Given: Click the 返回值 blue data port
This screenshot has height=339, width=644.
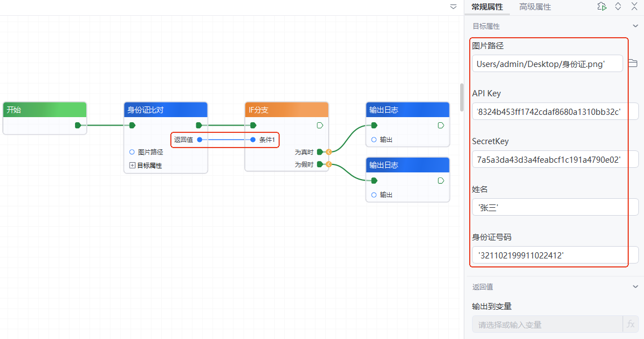Looking at the screenshot, I should (200, 139).
